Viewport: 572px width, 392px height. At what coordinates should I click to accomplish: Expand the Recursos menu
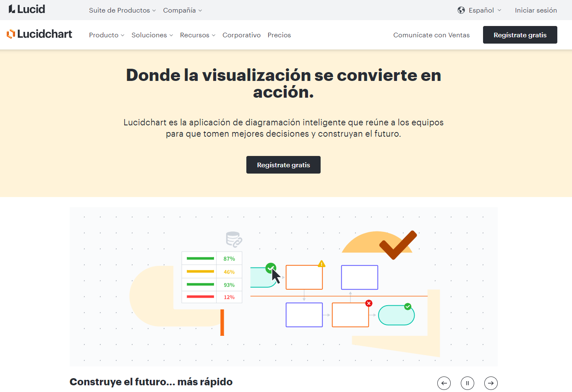[x=198, y=35]
